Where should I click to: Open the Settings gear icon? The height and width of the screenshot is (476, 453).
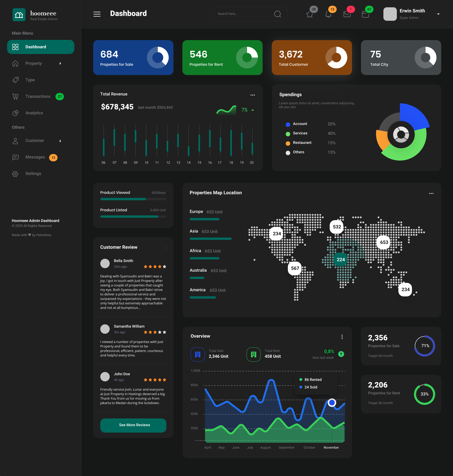tap(15, 174)
